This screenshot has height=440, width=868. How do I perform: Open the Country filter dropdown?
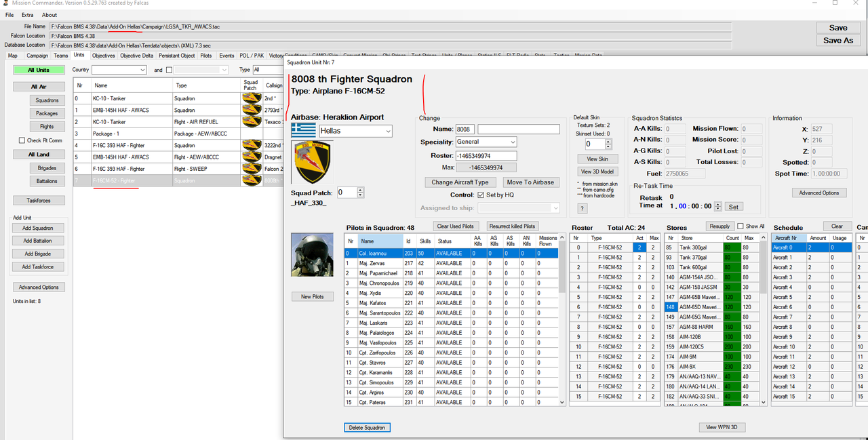point(119,70)
